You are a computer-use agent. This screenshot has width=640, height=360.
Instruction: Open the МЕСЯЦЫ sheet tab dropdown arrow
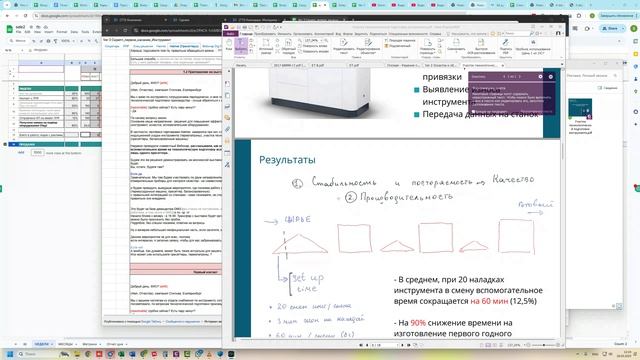[x=76, y=344]
